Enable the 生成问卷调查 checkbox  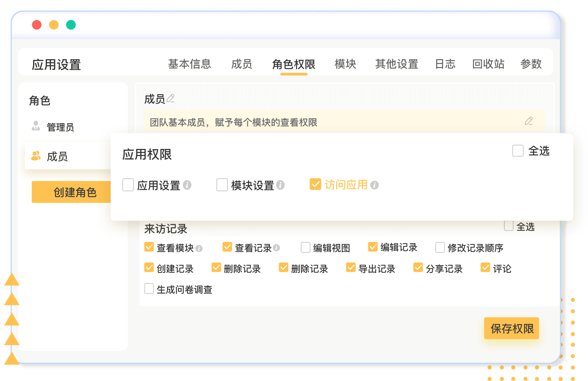(x=149, y=289)
